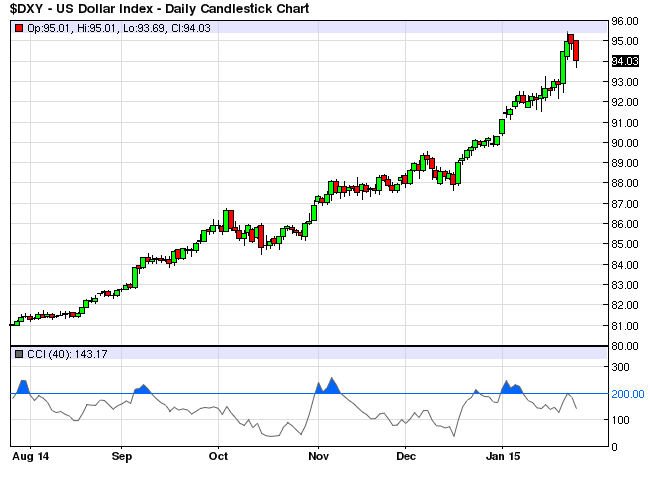Click the 88.00 price axis label
The height and width of the screenshot is (487, 650).
coord(625,183)
